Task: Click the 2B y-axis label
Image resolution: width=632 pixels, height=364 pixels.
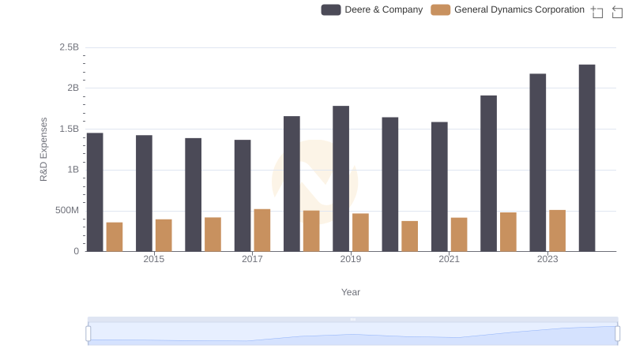Action: coord(73,88)
